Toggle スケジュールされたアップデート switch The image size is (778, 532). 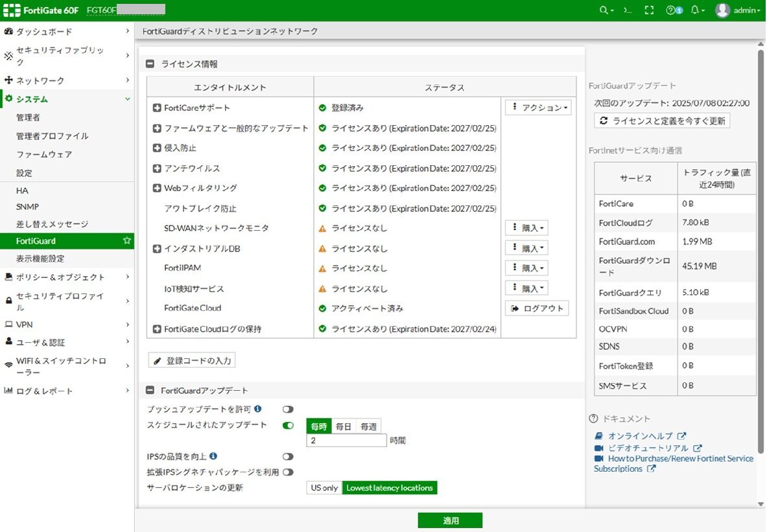288,425
